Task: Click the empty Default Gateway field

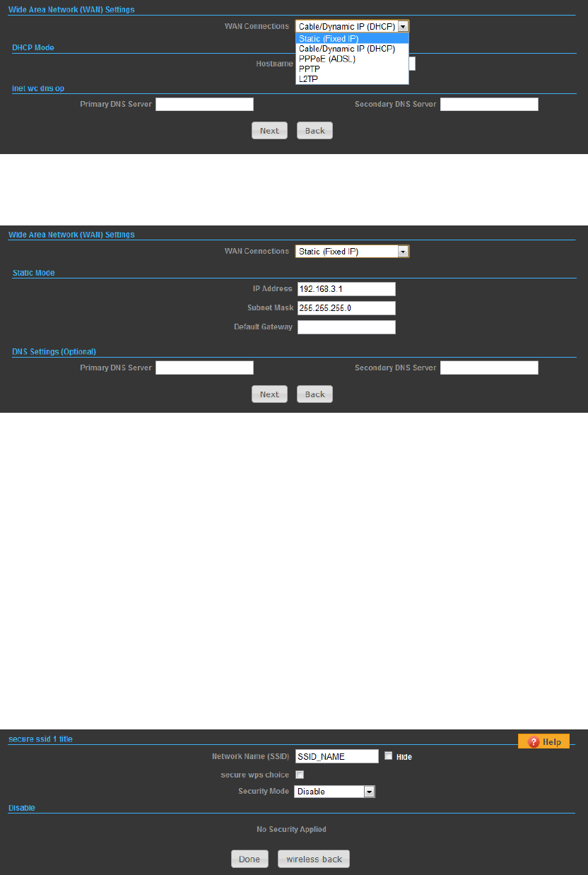Action: [x=346, y=327]
